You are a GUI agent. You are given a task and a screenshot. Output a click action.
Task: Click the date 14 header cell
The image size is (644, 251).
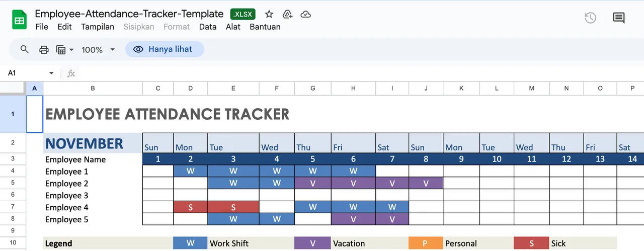(632, 159)
